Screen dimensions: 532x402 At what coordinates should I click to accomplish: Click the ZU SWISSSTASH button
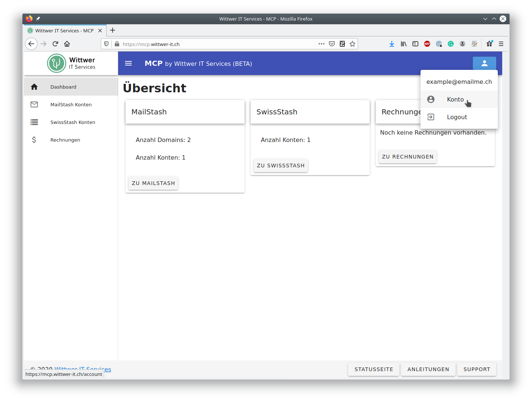coord(281,166)
